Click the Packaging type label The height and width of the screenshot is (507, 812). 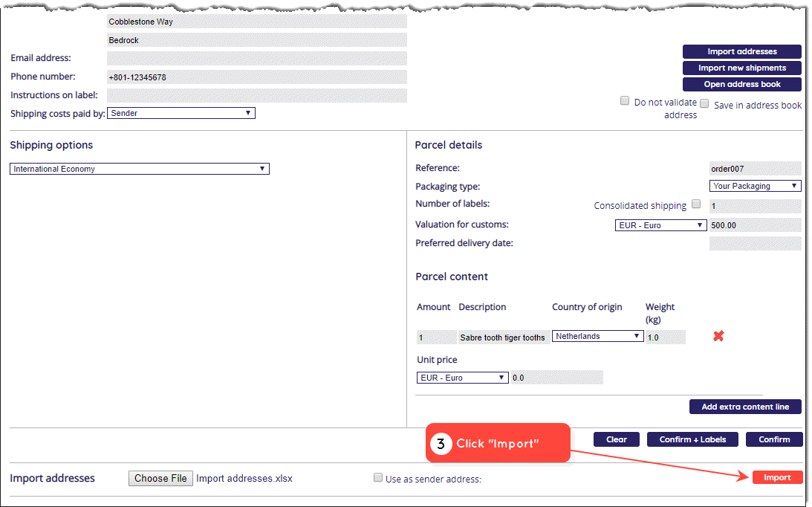tap(447, 187)
